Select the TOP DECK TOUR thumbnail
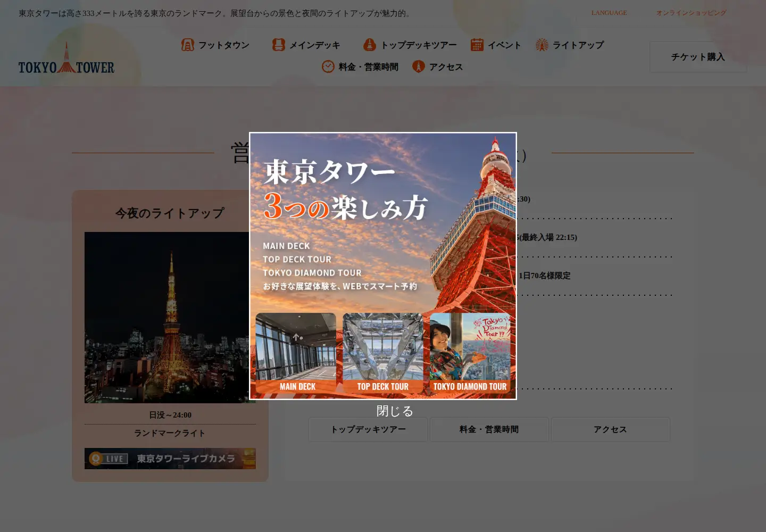 (383, 353)
